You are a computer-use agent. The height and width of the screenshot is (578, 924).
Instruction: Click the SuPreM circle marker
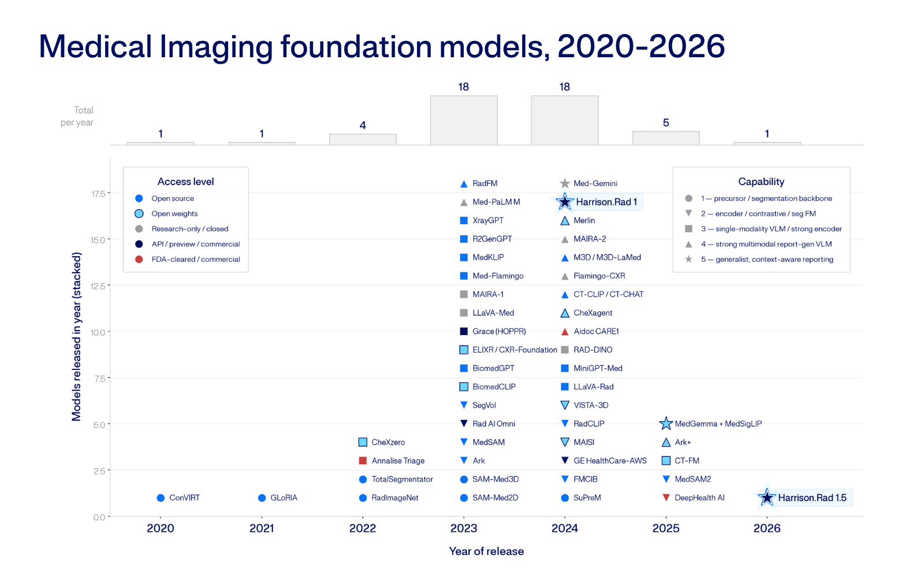tap(565, 498)
